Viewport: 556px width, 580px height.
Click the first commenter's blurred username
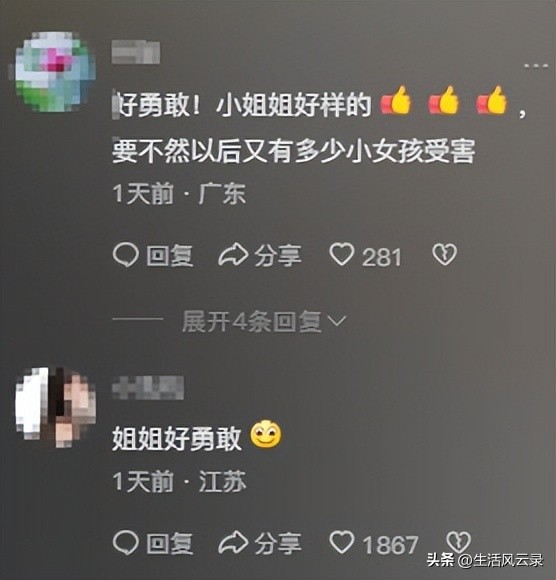[136, 52]
